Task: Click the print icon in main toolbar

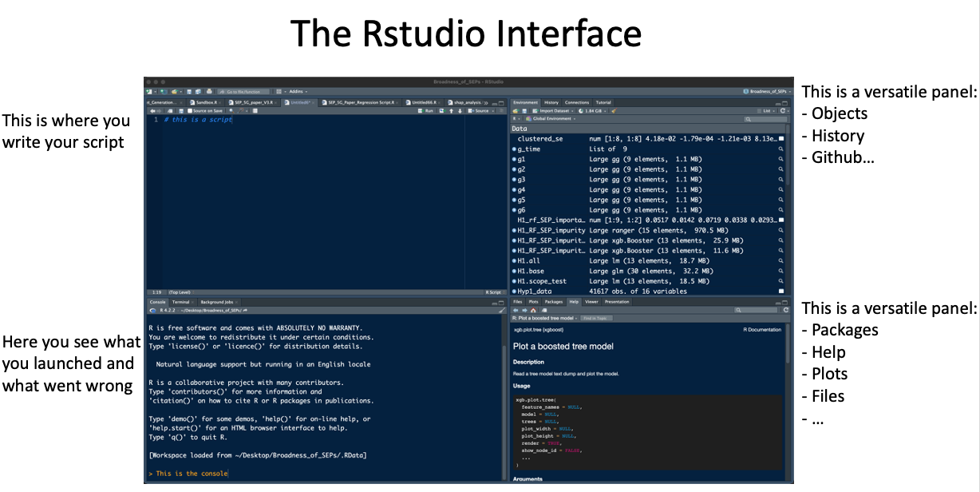Action: pos(209,92)
